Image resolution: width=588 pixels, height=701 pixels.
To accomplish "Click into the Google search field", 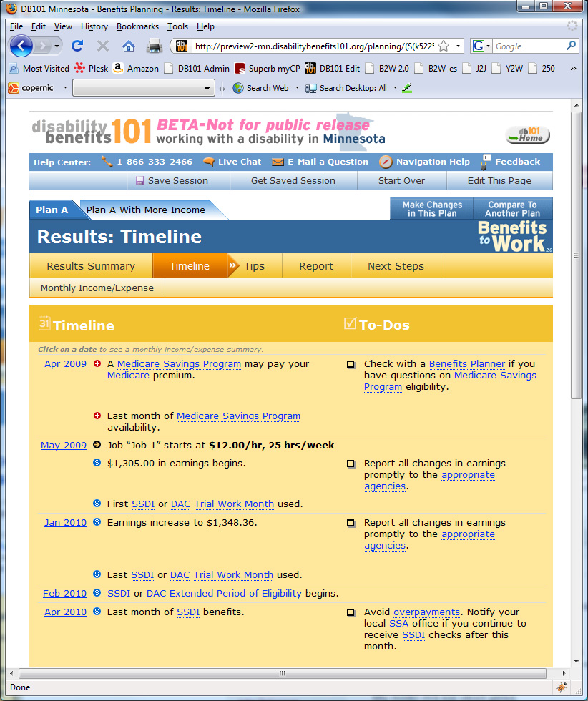I will click(529, 46).
